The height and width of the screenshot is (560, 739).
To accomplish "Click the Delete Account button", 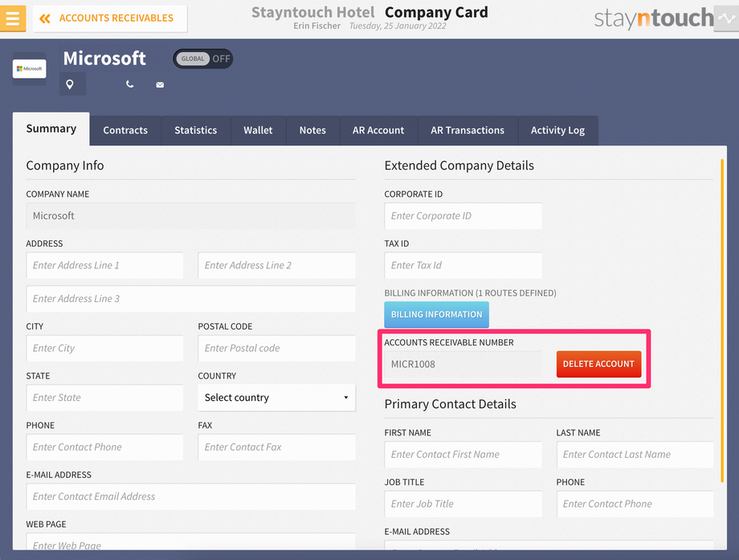I will coord(598,364).
